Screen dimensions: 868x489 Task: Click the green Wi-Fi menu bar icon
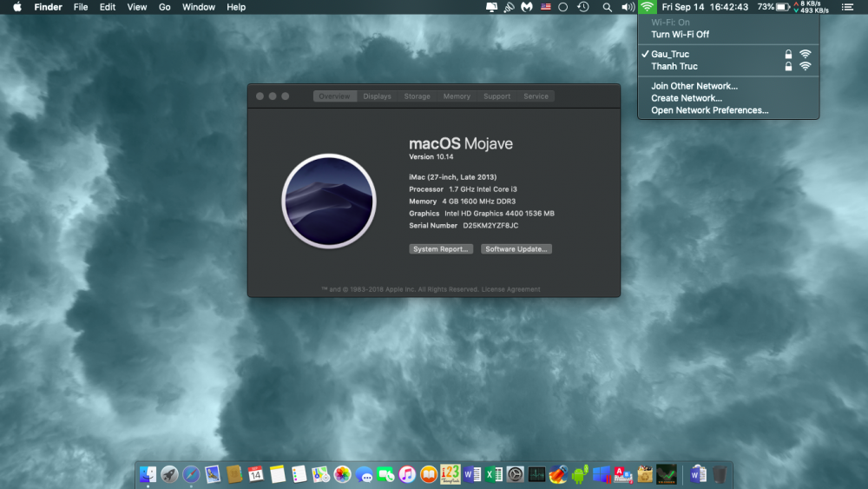647,7
